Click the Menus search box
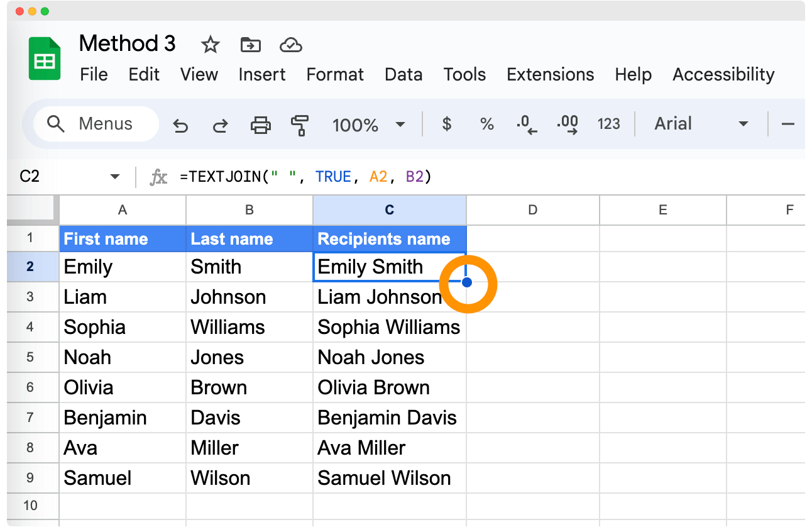The image size is (812, 527). point(96,124)
